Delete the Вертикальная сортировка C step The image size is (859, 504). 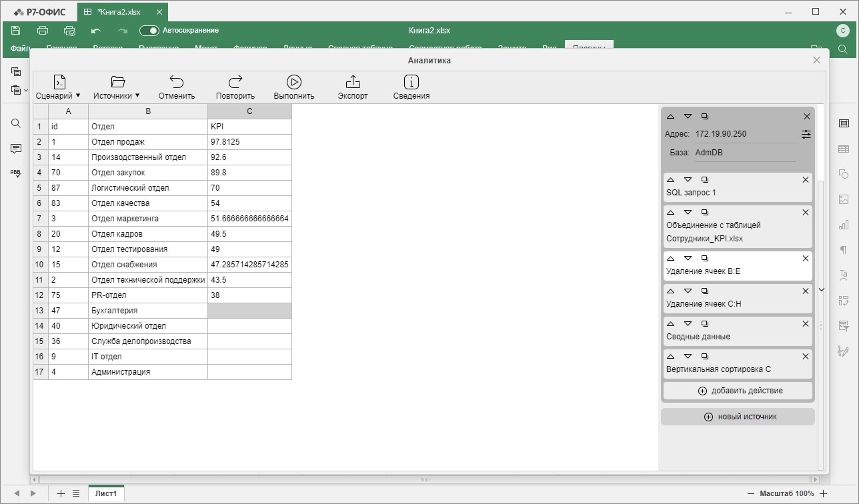click(806, 357)
